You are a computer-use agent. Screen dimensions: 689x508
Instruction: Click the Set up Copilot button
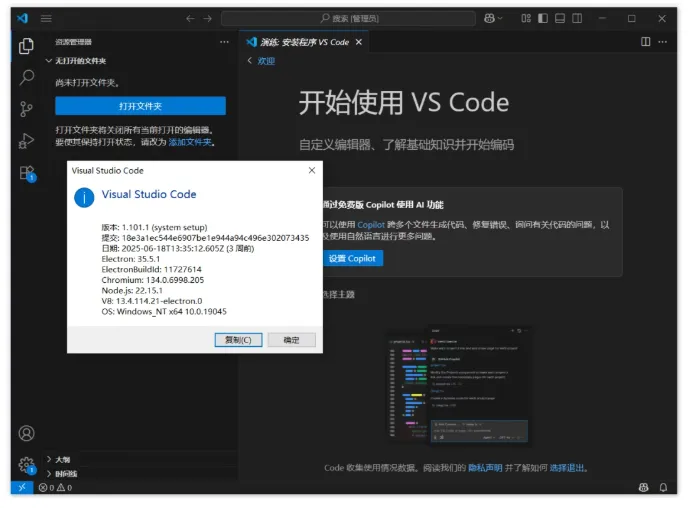tap(352, 258)
